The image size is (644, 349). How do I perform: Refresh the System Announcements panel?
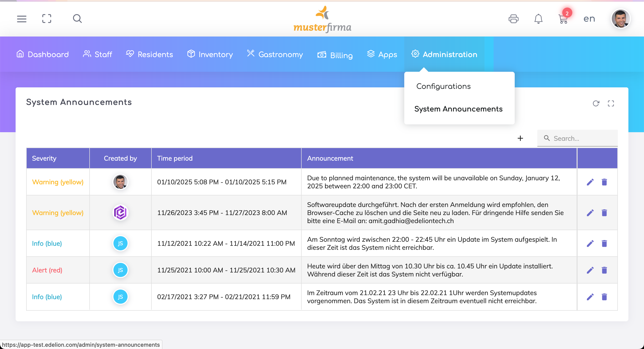(596, 103)
